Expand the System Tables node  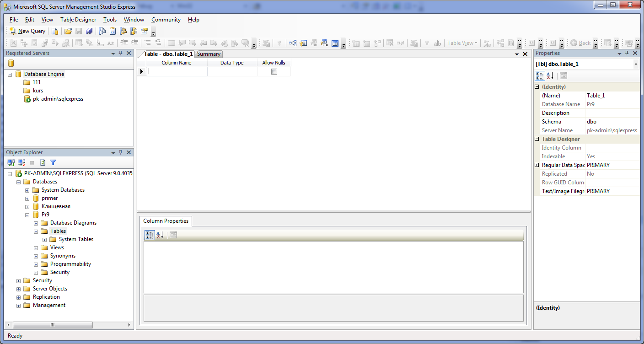coord(44,239)
